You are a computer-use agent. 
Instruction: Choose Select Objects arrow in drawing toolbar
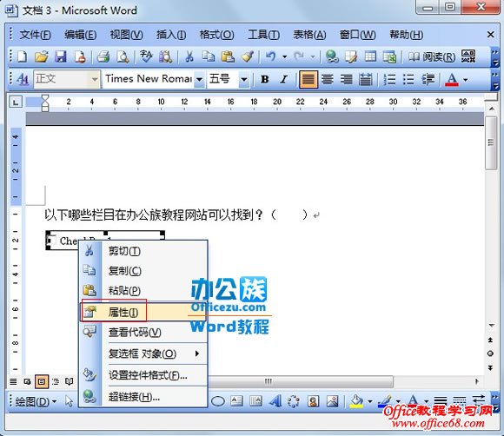[69, 401]
